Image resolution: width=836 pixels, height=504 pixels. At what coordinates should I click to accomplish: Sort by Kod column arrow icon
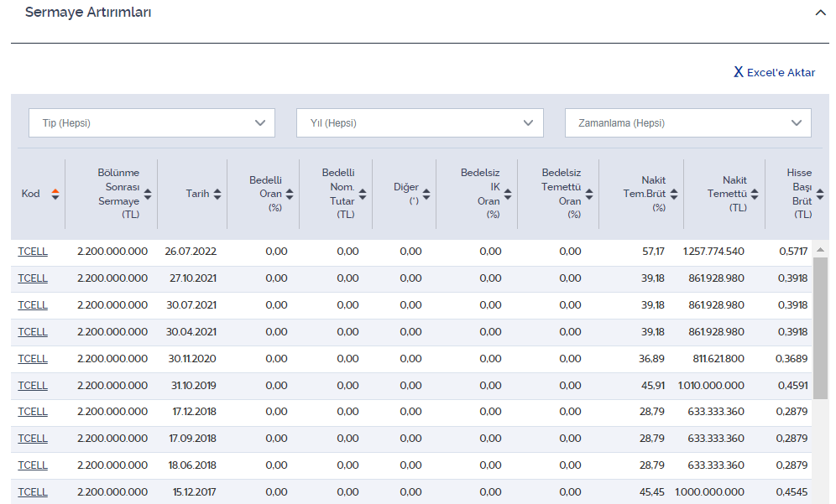pyautogui.click(x=55, y=194)
